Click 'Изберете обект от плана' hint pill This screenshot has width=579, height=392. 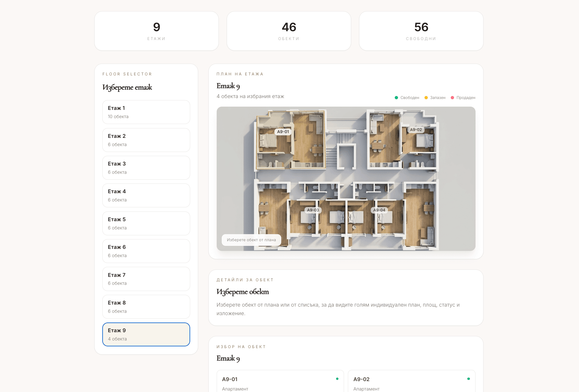251,240
